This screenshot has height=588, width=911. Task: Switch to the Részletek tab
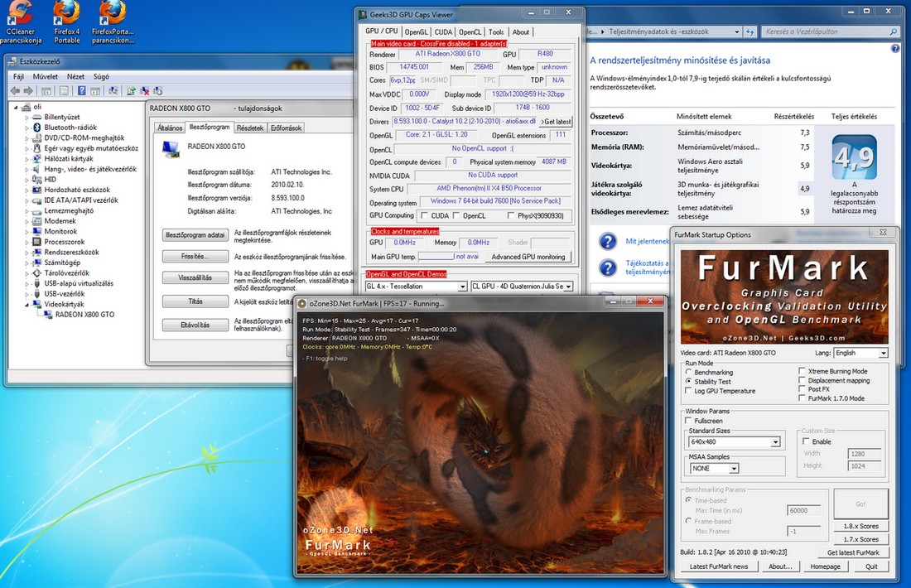tap(250, 128)
